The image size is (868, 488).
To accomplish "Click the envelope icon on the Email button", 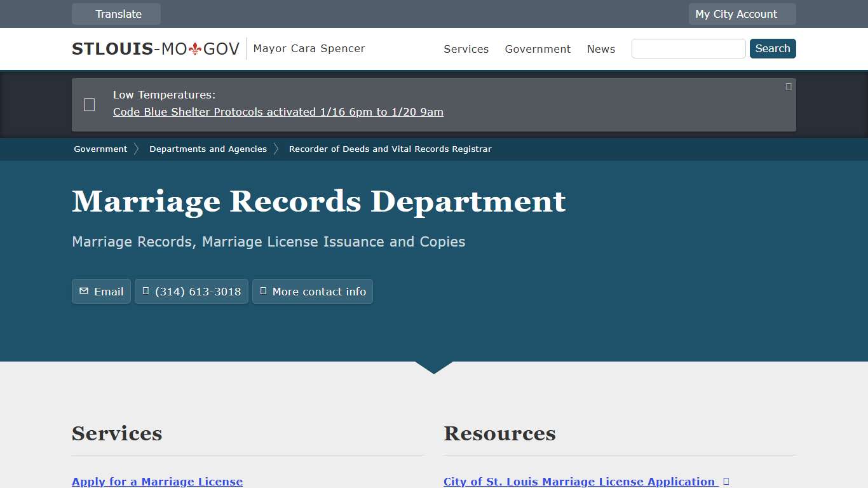I will (84, 291).
